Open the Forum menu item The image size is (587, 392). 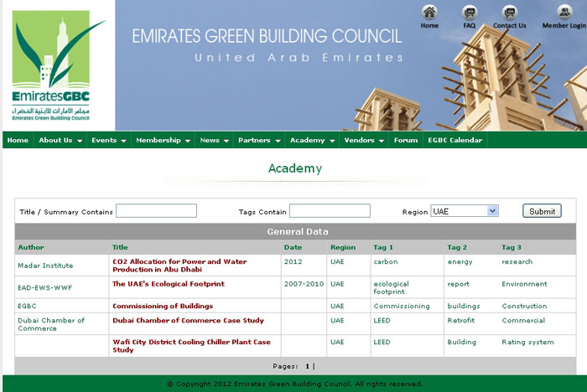[406, 140]
